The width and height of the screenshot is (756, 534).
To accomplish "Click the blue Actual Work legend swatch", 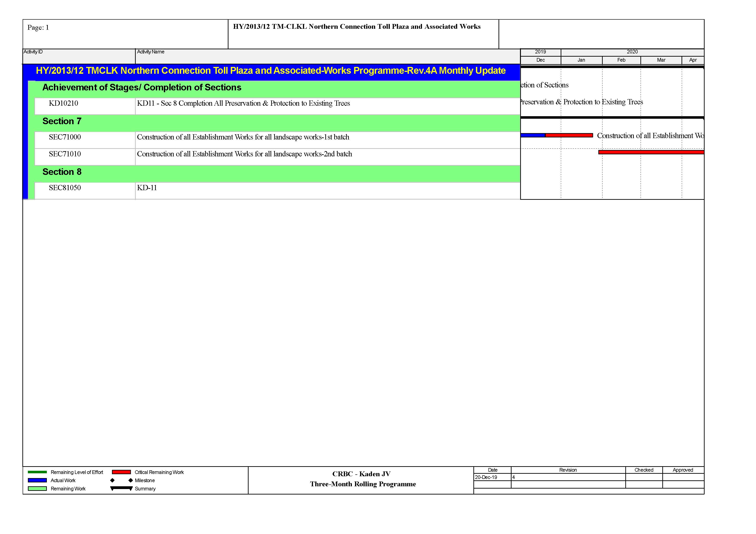I will click(x=37, y=480).
